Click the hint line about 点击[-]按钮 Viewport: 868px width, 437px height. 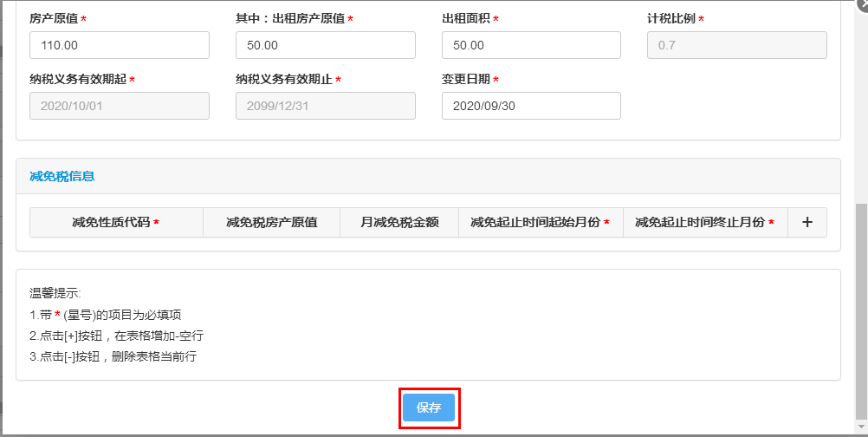tap(113, 356)
